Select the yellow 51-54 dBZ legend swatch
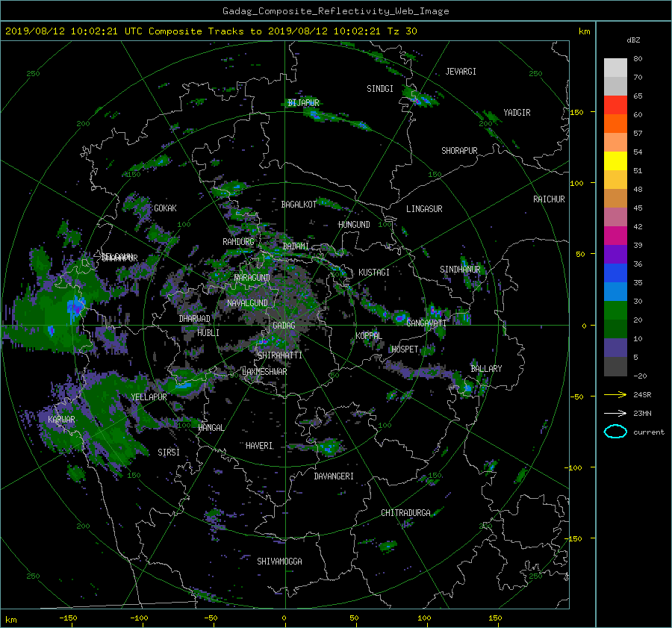672x628 pixels. pos(615,161)
